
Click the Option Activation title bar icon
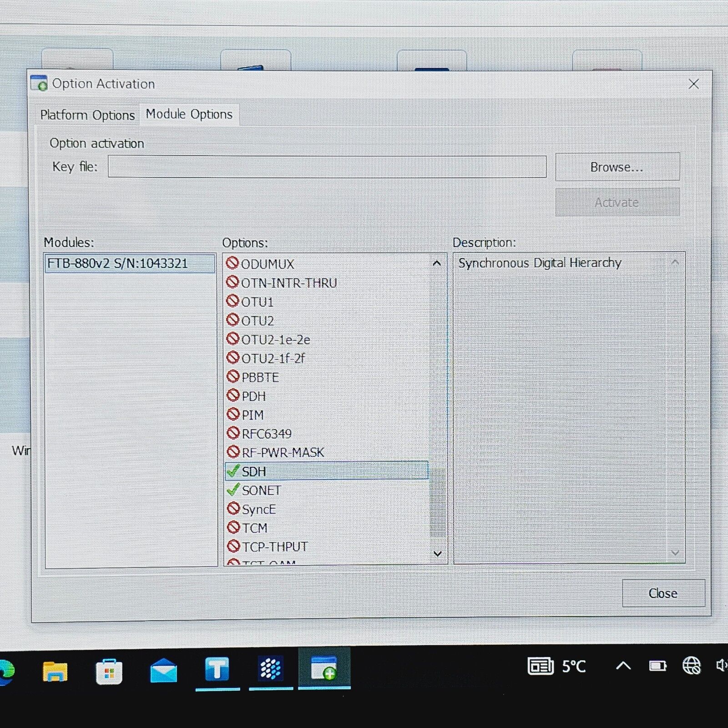pyautogui.click(x=39, y=83)
